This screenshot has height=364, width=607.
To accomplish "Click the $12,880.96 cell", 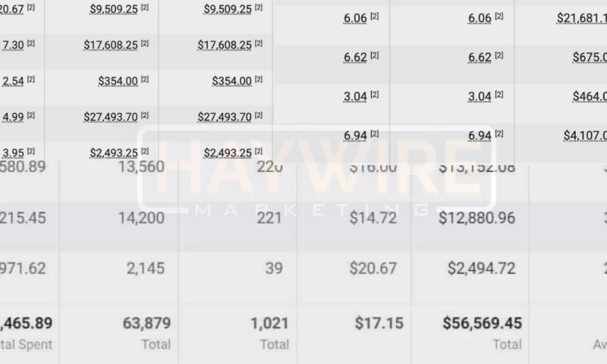I will pos(481,218).
